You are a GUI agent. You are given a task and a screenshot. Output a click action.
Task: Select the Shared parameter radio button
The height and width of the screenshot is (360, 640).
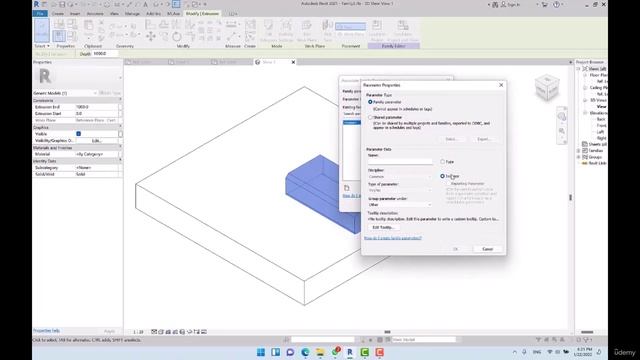click(370, 118)
